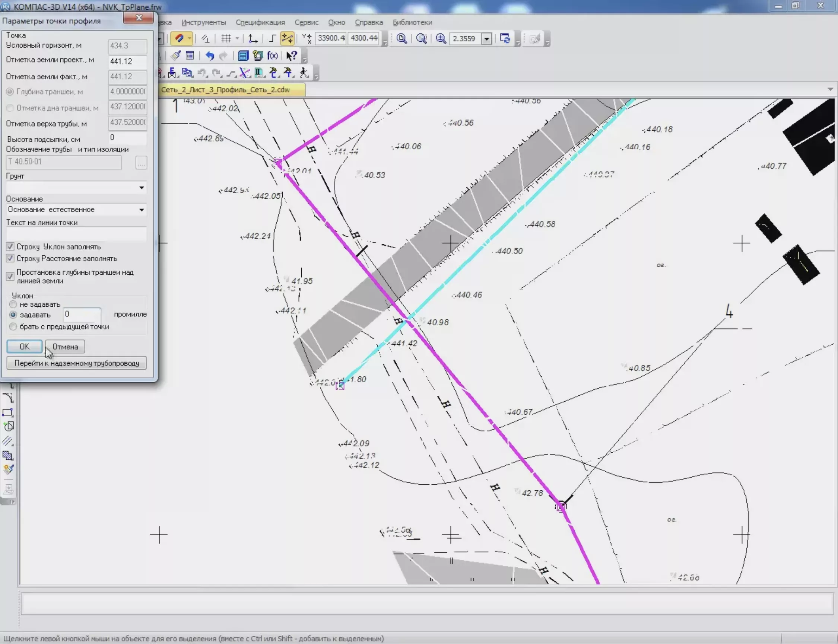The width and height of the screenshot is (838, 644).
Task: Select 'не задавать' slope radio button
Action: click(13, 305)
